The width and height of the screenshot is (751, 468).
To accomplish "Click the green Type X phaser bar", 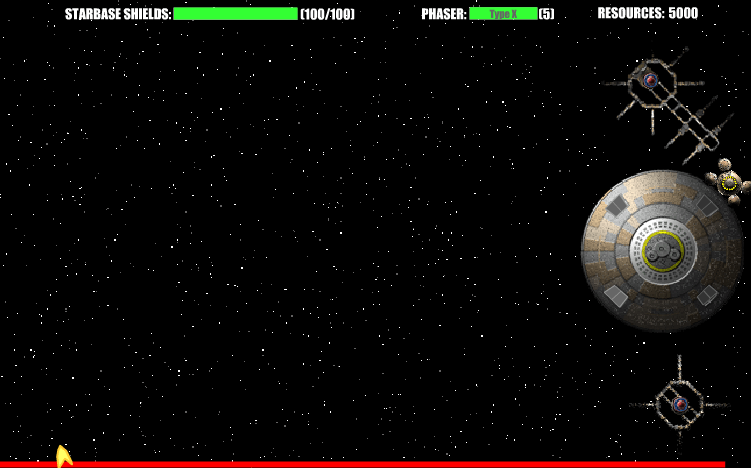I will point(503,14).
